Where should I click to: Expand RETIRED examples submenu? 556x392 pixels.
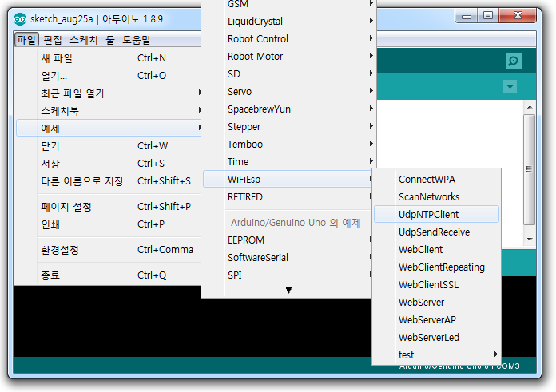(288, 196)
